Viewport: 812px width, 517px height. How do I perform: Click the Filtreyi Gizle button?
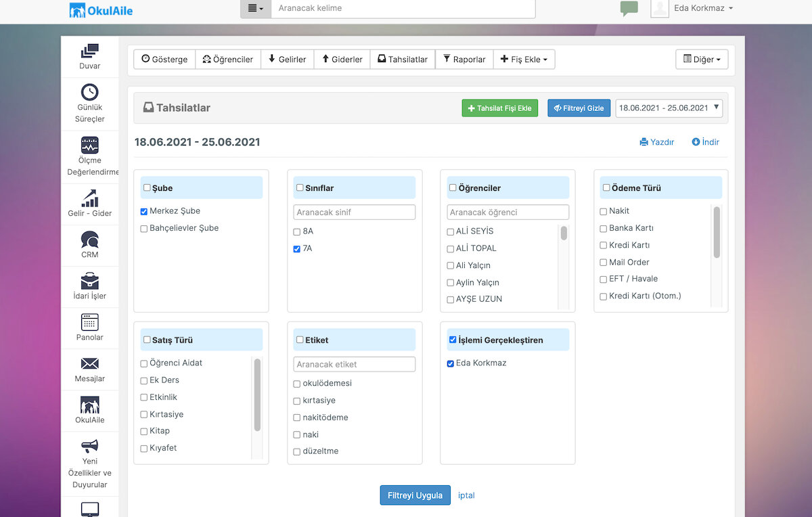click(x=579, y=108)
